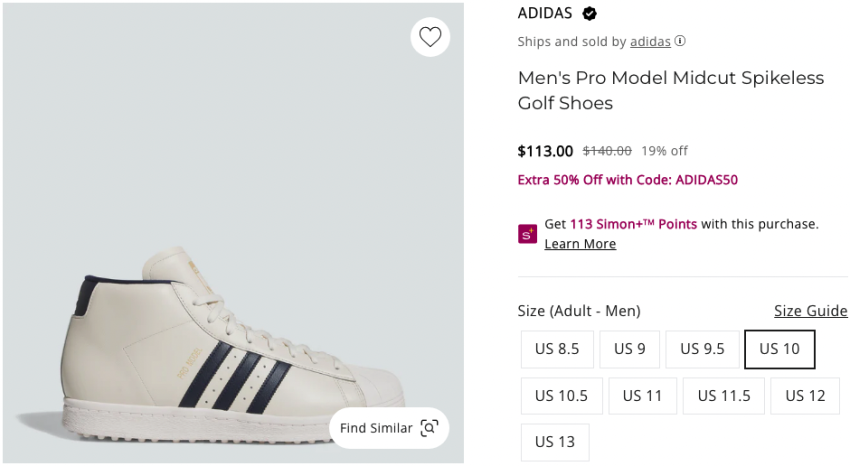Click the ADIDAS brand name

[x=545, y=14]
